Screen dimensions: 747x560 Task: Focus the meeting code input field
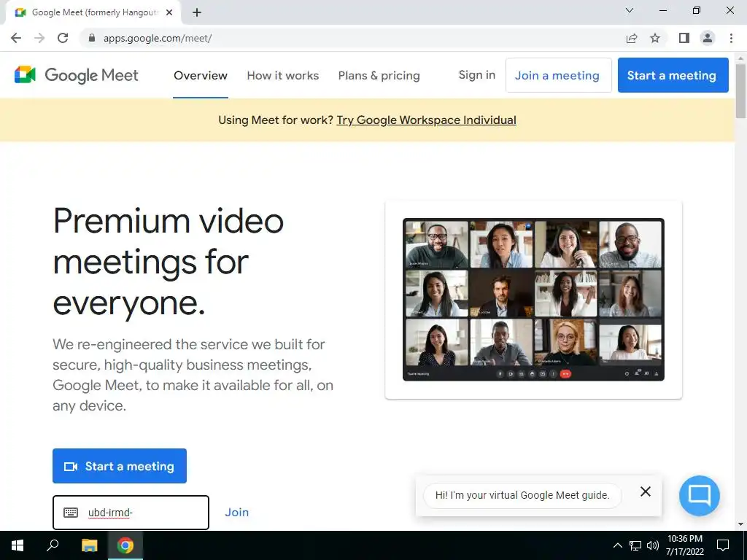click(x=131, y=513)
